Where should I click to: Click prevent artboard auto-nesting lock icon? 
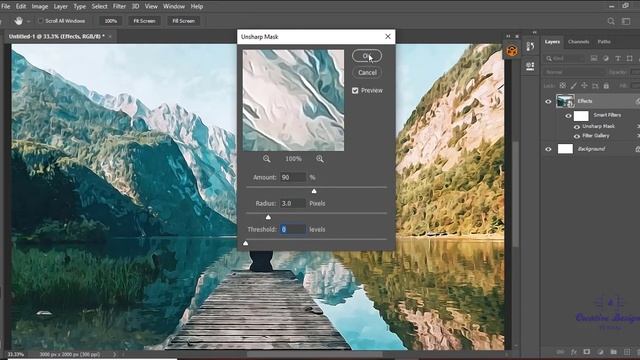point(595,86)
